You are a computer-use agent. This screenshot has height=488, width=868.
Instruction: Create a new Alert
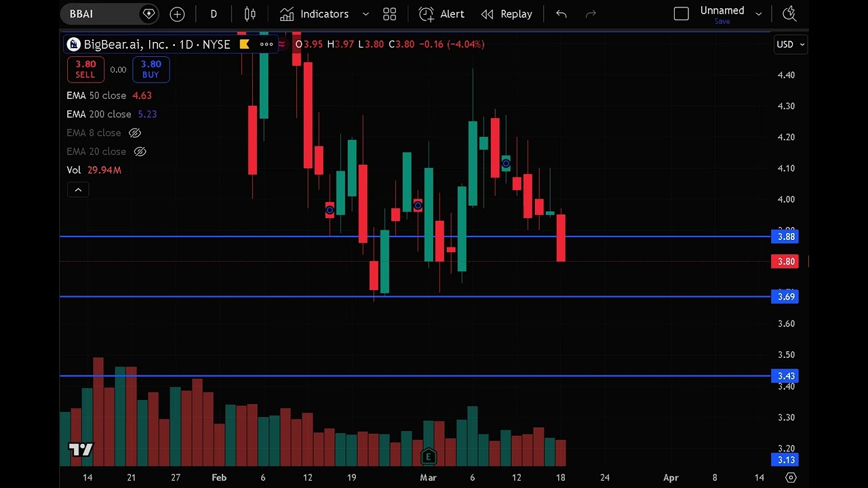click(441, 14)
